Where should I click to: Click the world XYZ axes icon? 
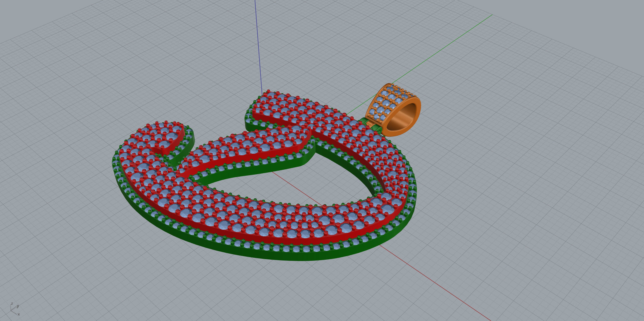click(x=15, y=309)
